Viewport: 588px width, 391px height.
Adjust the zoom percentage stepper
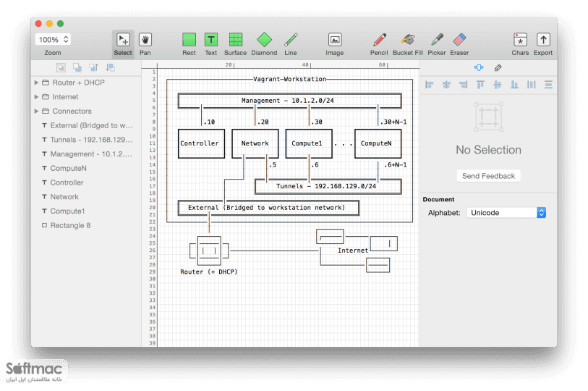coord(66,39)
